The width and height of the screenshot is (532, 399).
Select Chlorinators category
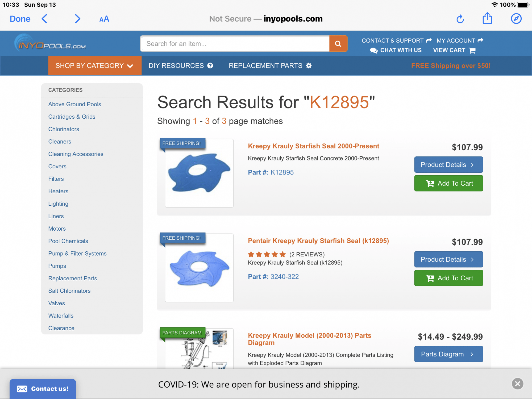[x=64, y=129]
